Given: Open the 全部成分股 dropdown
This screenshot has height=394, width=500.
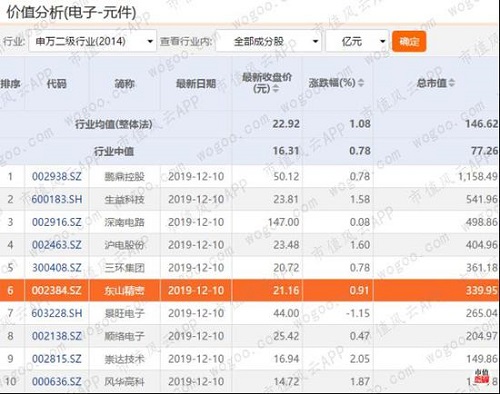Looking at the screenshot, I should click(268, 41).
